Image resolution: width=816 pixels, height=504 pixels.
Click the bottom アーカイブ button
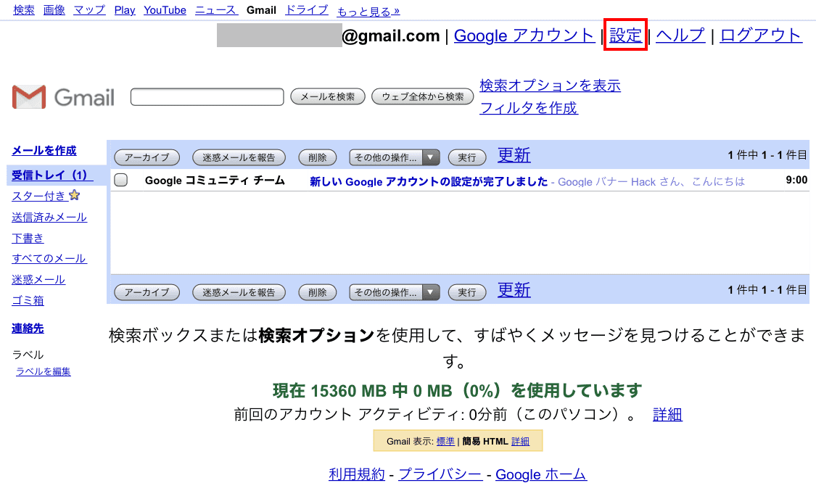147,292
